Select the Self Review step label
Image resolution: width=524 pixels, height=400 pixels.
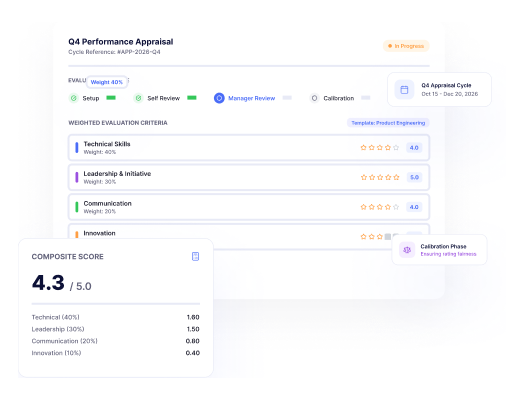(164, 98)
